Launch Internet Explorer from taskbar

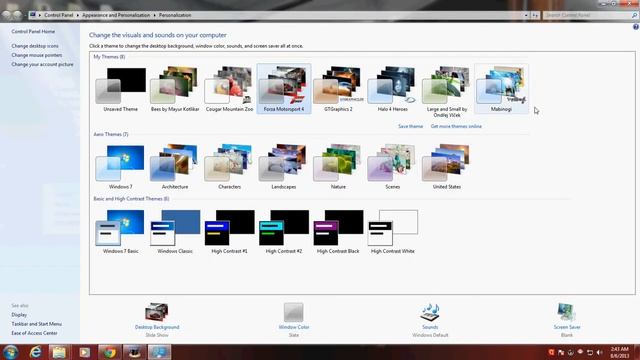[x=36, y=352]
